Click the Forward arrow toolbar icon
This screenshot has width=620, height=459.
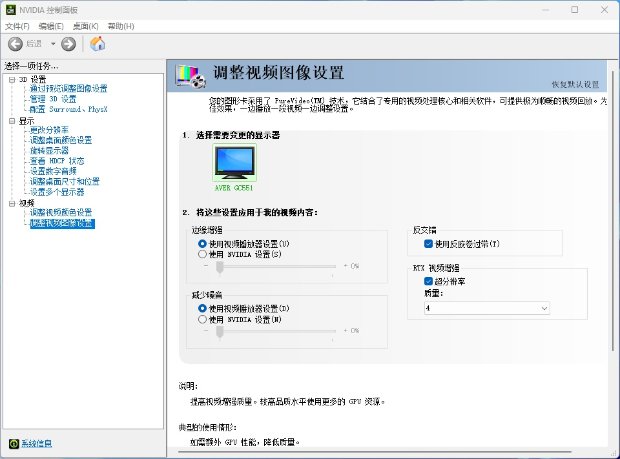point(68,44)
